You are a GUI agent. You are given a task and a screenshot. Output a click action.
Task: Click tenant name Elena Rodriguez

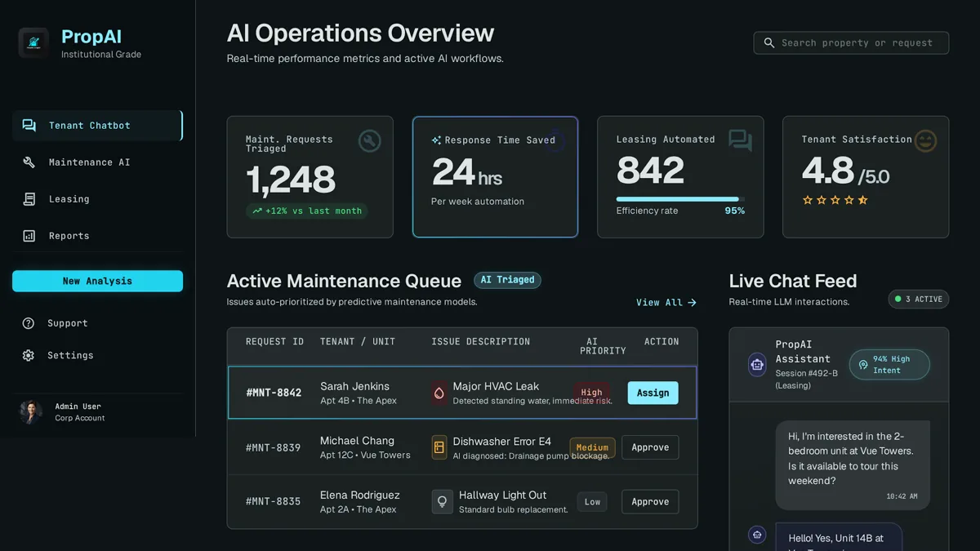[x=360, y=495]
